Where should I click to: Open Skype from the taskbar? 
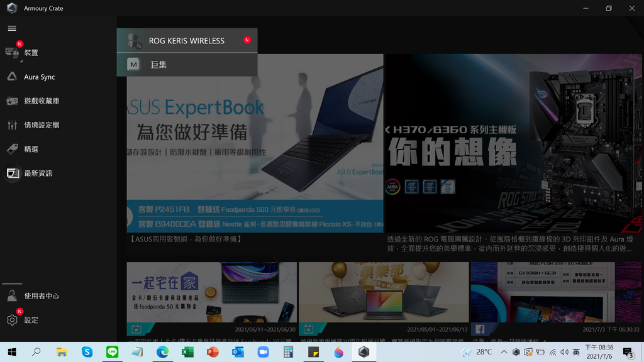[87, 352]
